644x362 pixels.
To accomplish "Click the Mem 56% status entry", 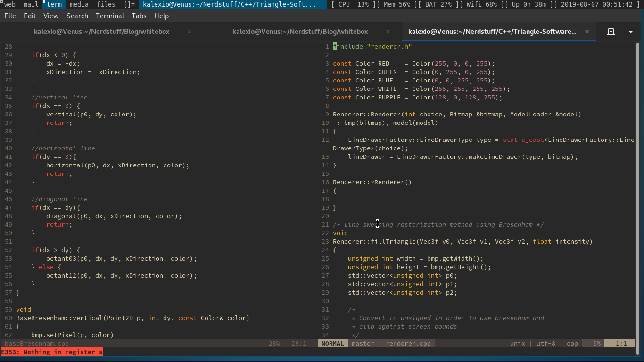I will tap(396, 4).
